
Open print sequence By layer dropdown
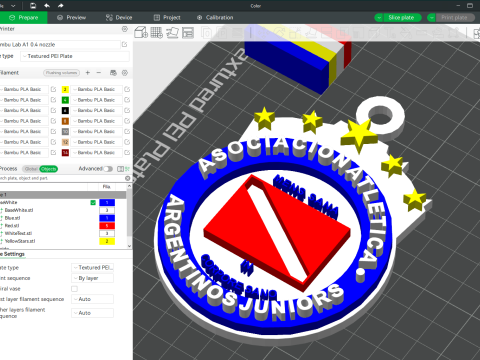point(92,278)
